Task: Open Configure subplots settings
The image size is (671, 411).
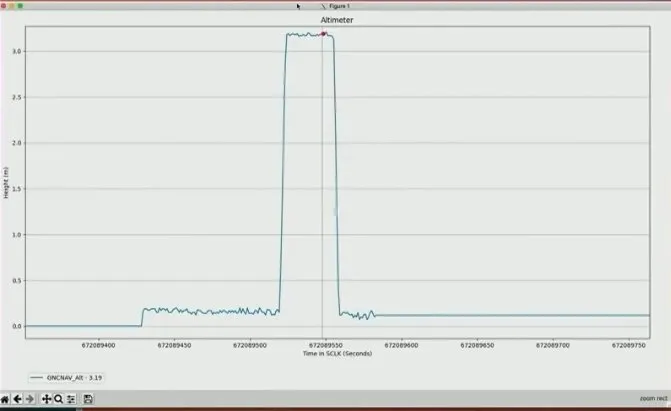Action: point(72,399)
